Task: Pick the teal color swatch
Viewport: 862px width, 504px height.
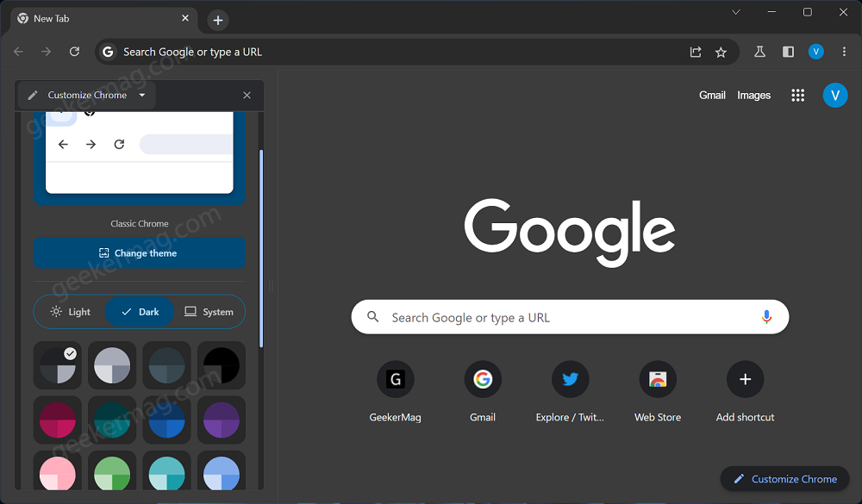Action: coord(112,420)
